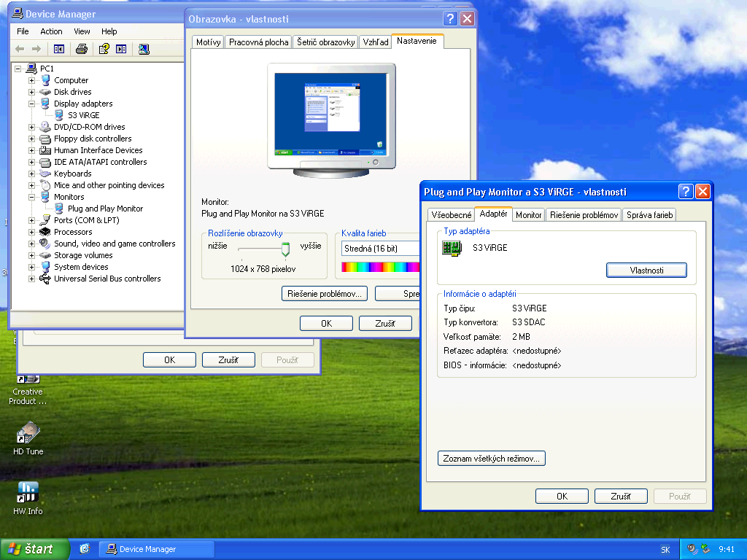The image size is (747, 560).
Task: Select the S3 ViRGE device icon in tree
Action: (59, 115)
